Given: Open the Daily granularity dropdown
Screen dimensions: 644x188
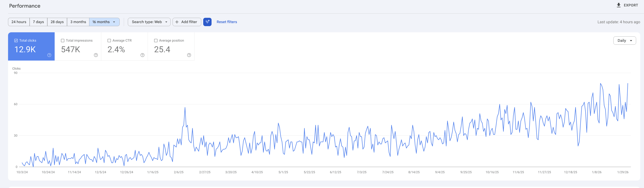Looking at the screenshot, I should (624, 41).
